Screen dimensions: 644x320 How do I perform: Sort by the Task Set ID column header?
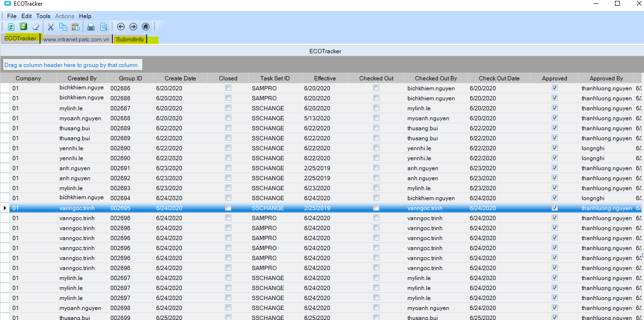pyautogui.click(x=275, y=78)
